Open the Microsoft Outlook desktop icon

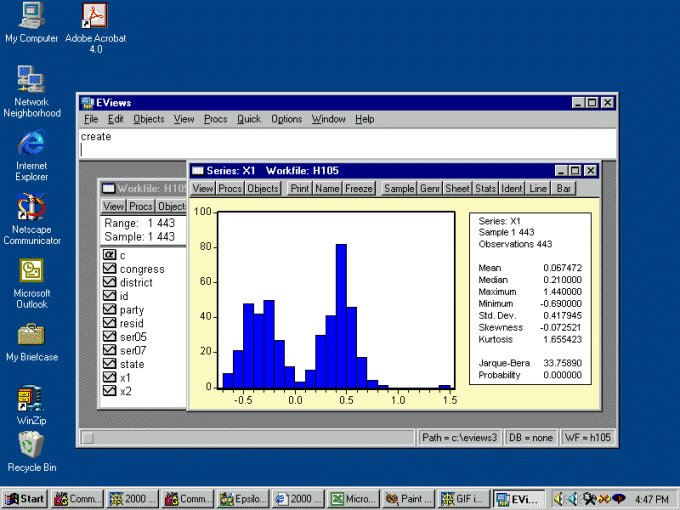[31, 271]
